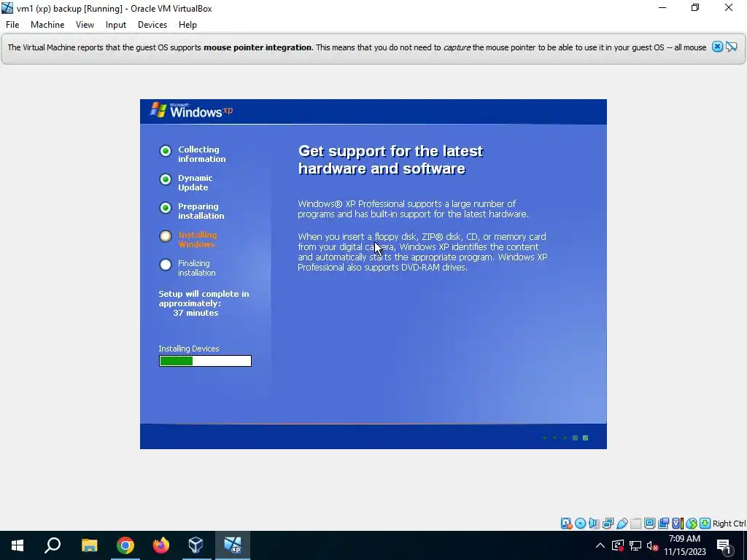Open the network tray icon
Image resolution: width=747 pixels, height=560 pixels.
click(635, 545)
